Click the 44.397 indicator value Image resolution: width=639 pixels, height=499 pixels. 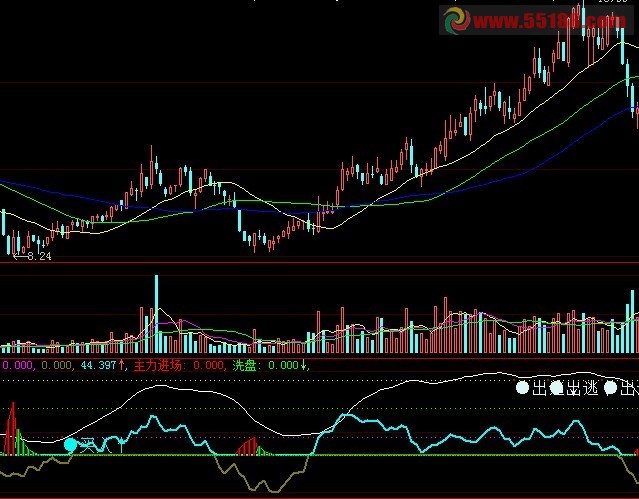coord(98,365)
